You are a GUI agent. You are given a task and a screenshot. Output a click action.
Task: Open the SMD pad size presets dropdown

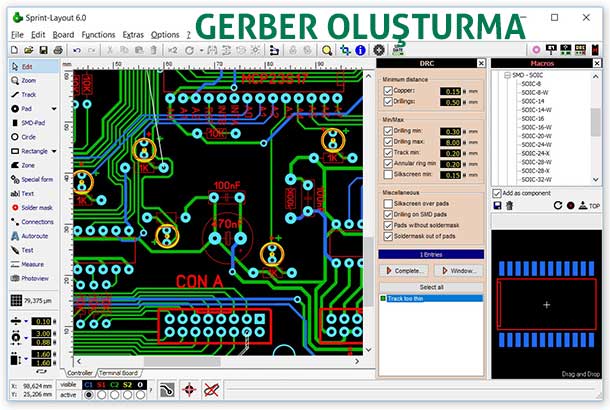click(26, 358)
